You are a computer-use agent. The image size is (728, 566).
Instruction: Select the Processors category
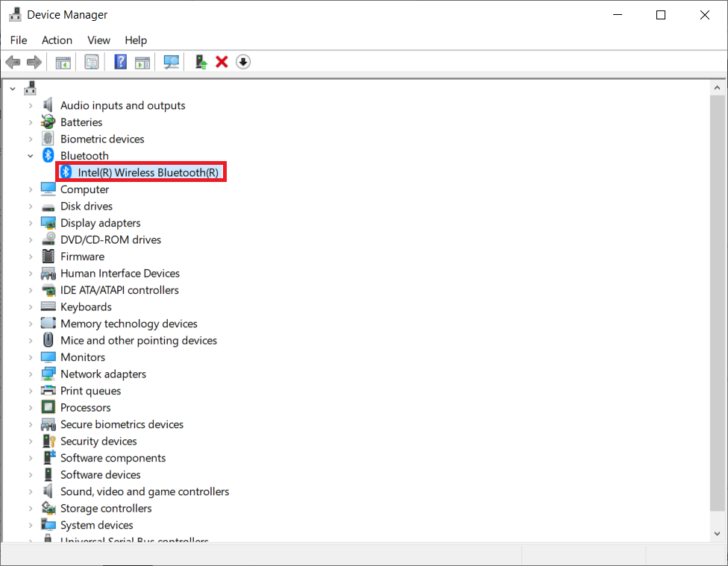(86, 407)
